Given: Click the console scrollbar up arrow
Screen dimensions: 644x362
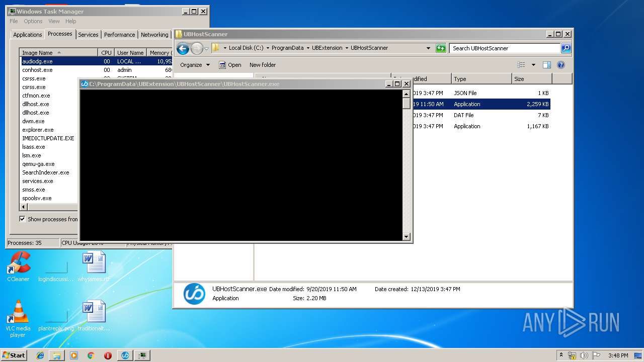Looking at the screenshot, I should (407, 94).
